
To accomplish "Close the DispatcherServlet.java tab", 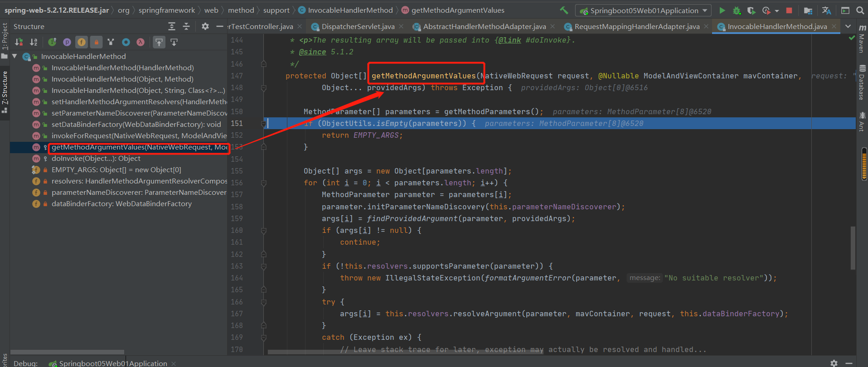I will tap(401, 27).
